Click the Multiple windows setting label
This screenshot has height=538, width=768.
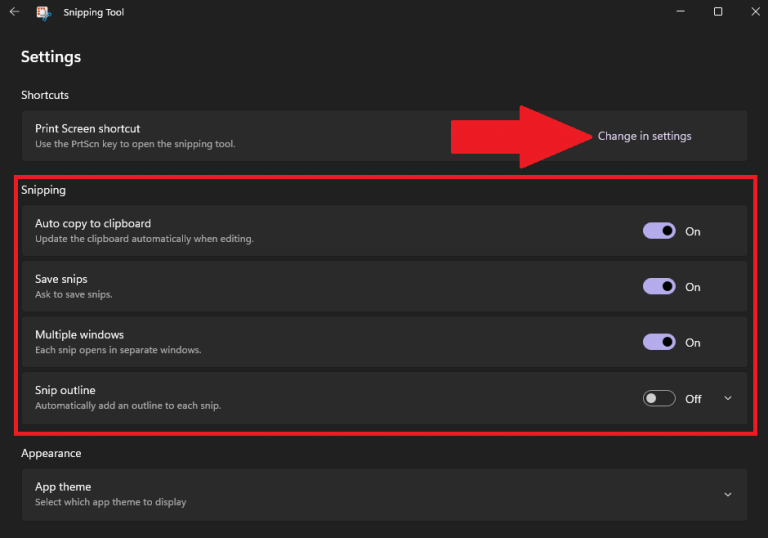pyautogui.click(x=79, y=335)
